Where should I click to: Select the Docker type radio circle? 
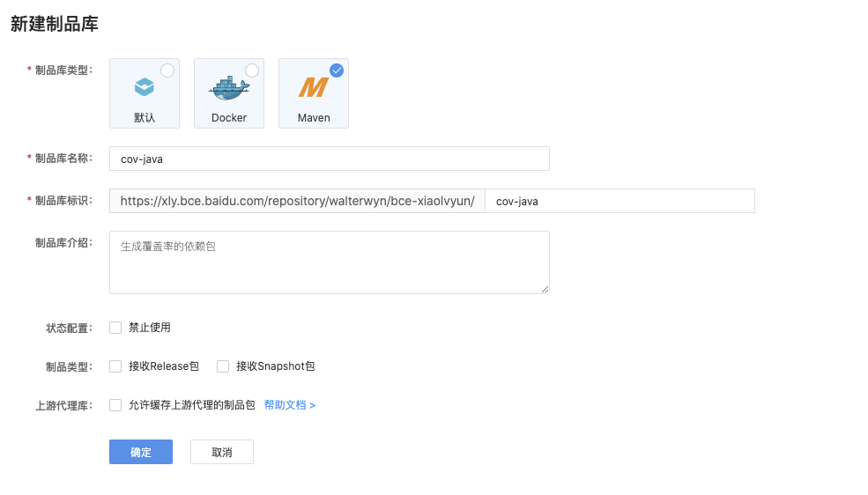[252, 70]
